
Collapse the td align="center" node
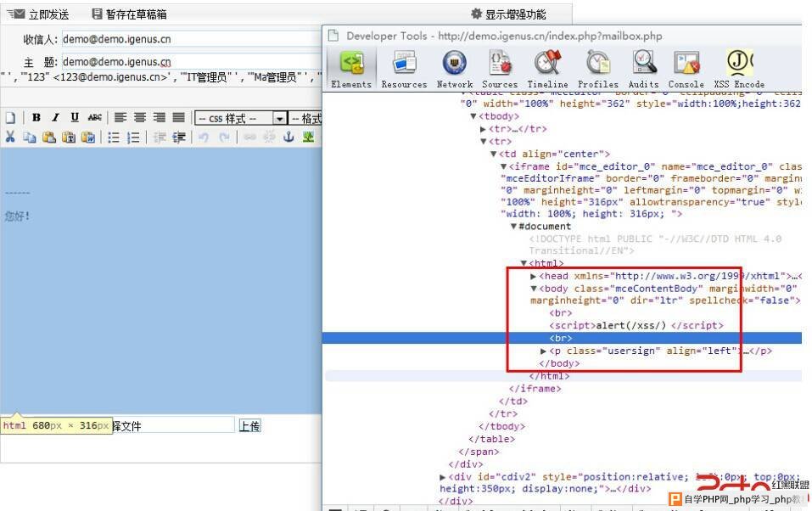[493, 154]
